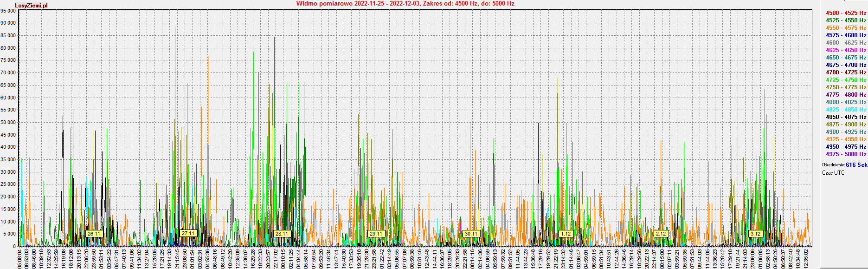Click the 4725 - 4750 Hz legend entry
The image size is (868, 269).
(845, 80)
